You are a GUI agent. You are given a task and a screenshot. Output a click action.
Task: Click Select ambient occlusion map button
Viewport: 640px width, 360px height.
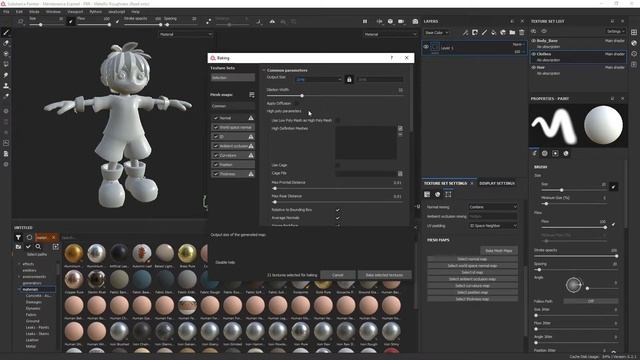pyautogui.click(x=472, y=279)
